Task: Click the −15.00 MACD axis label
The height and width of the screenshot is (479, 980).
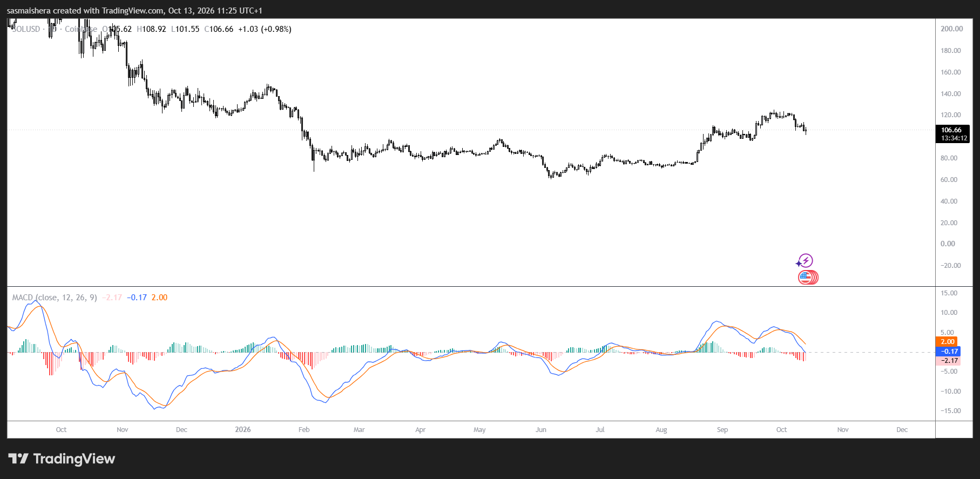Action: click(x=951, y=411)
